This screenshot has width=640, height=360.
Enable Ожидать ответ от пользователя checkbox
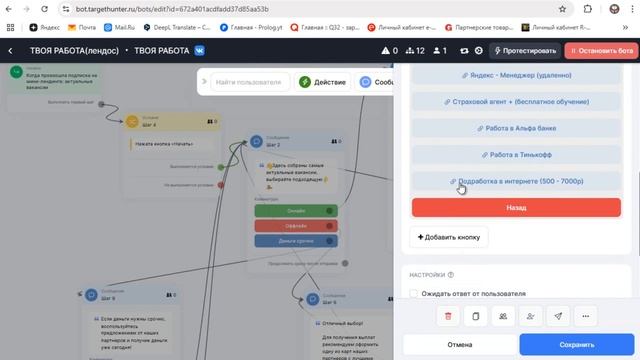pyautogui.click(x=414, y=293)
